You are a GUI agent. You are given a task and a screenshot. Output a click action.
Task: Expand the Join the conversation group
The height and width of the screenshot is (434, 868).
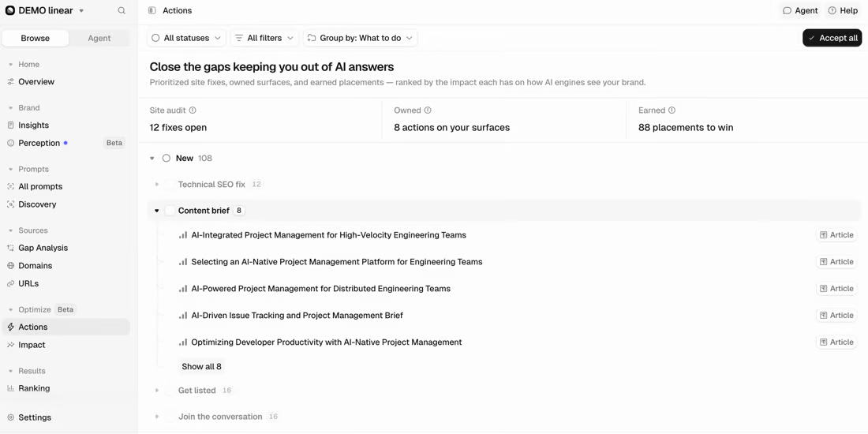157,417
